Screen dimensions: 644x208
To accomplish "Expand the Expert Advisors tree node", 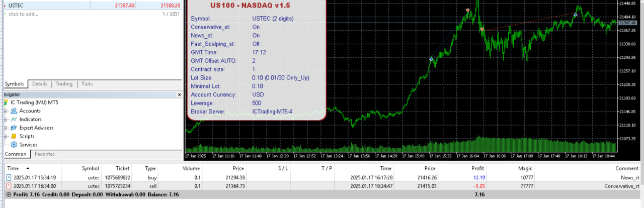I will click(x=6, y=128).
